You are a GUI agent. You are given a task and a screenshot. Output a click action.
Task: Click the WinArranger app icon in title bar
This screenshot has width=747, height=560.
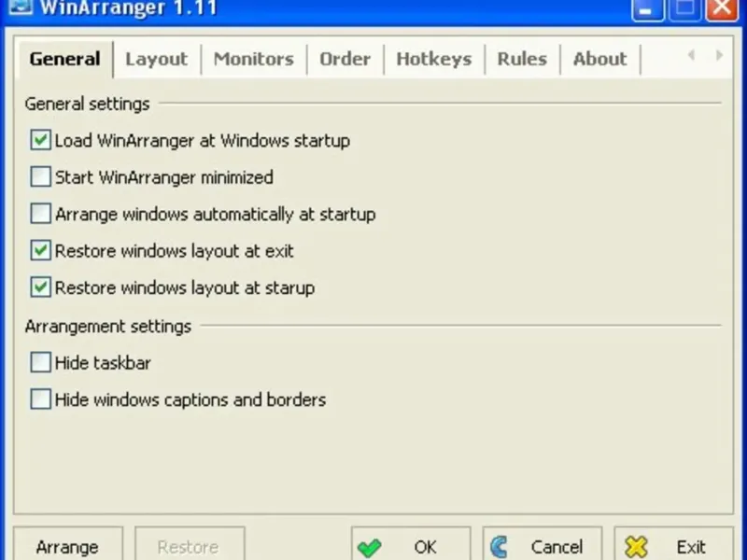point(21,7)
